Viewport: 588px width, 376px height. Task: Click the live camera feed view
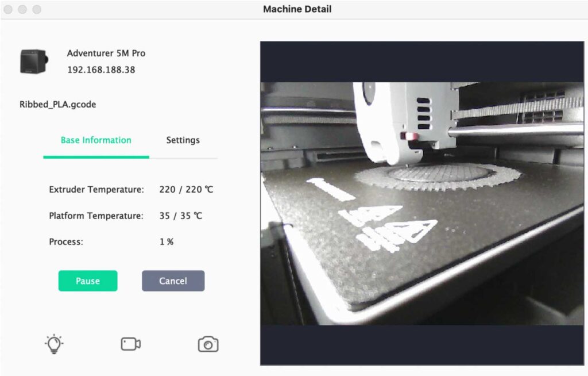pyautogui.click(x=422, y=203)
